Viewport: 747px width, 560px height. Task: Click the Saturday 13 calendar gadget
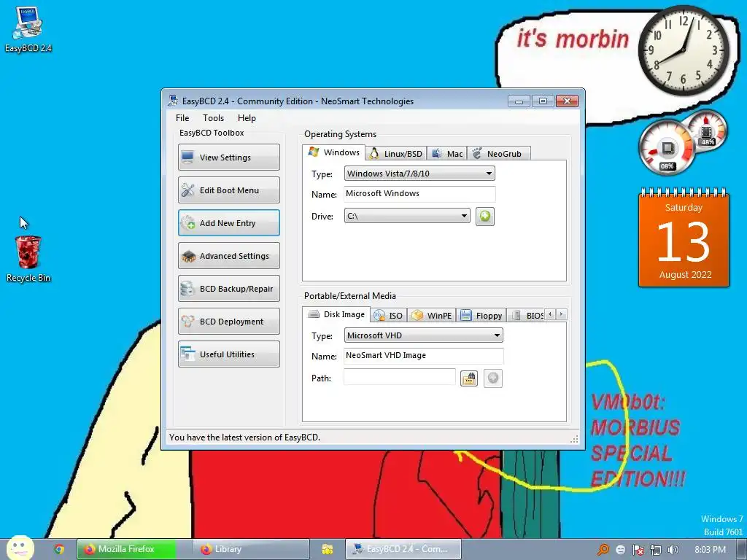point(684,238)
